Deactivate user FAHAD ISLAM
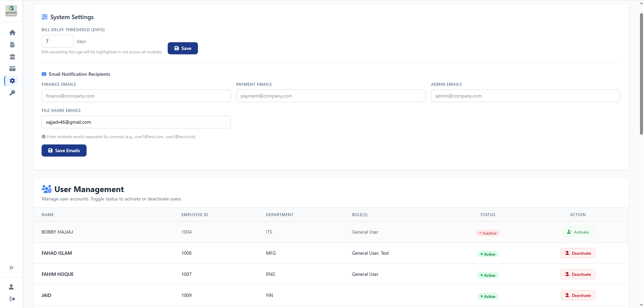This screenshot has height=308, width=644. [x=578, y=253]
